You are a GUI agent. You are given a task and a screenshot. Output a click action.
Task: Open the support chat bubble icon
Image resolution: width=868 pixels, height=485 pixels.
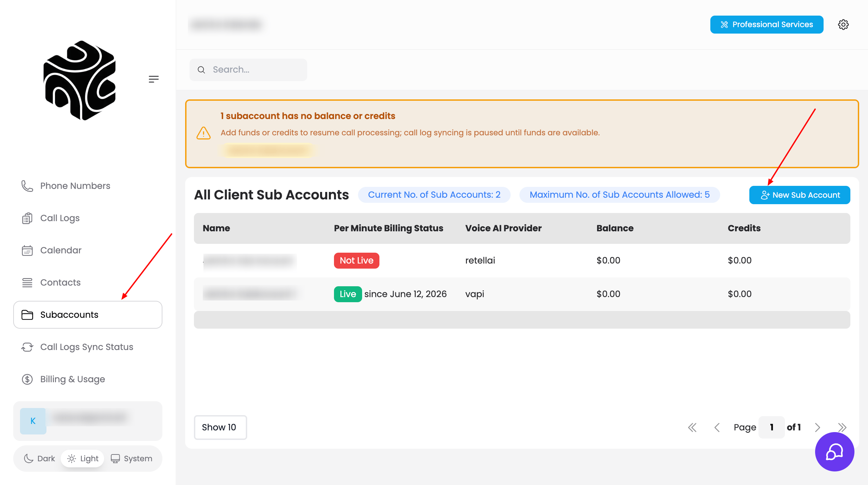(x=834, y=451)
